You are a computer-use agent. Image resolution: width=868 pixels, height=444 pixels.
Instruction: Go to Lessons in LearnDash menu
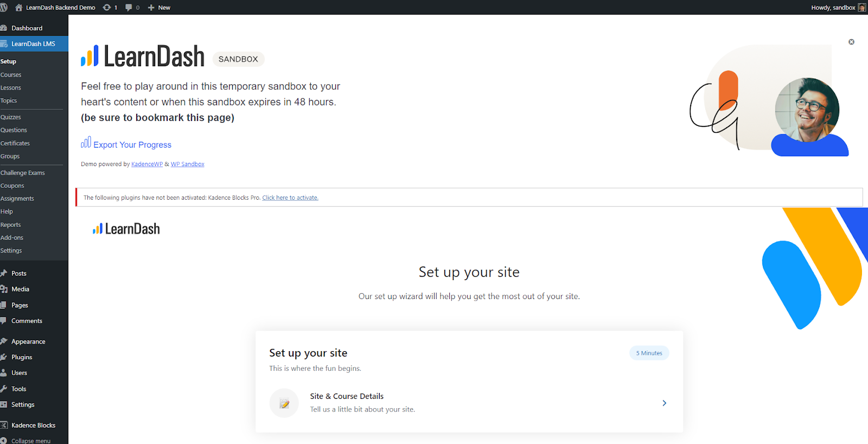click(10, 88)
